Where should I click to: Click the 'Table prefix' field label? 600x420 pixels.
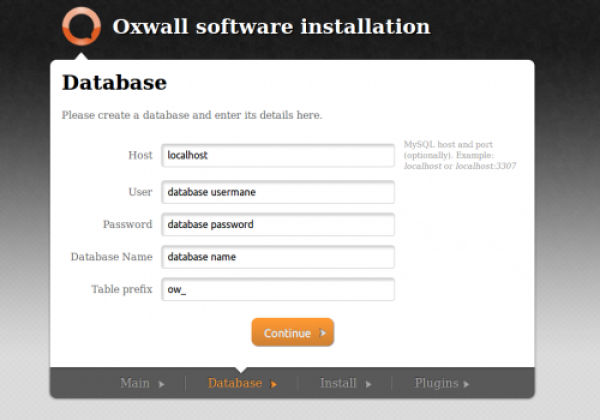122,290
